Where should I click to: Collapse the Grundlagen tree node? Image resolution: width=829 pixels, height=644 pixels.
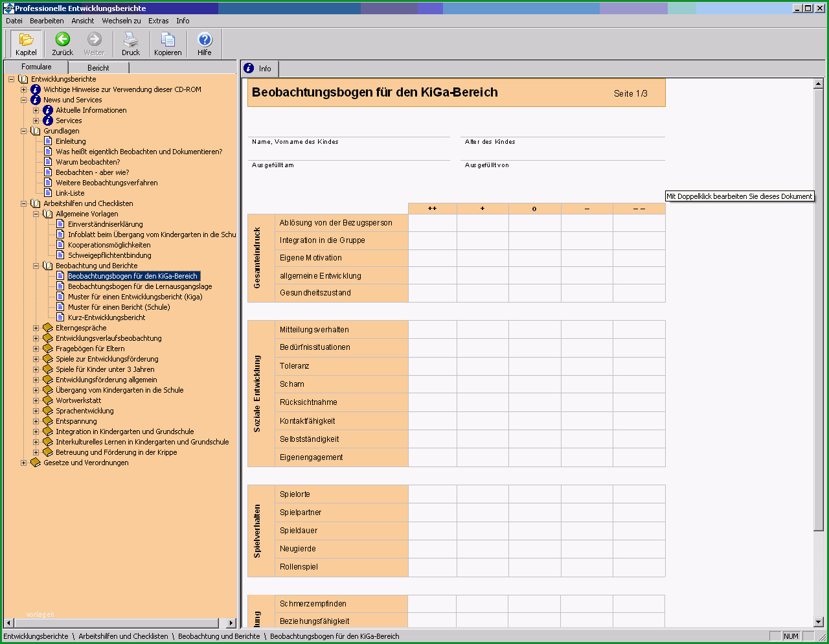[x=23, y=131]
